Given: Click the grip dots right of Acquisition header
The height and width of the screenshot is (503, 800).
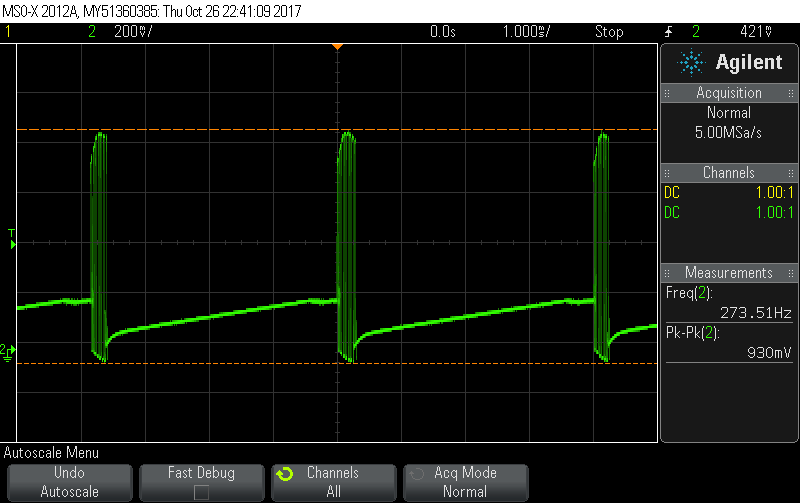Looking at the screenshot, I should coord(791,93).
